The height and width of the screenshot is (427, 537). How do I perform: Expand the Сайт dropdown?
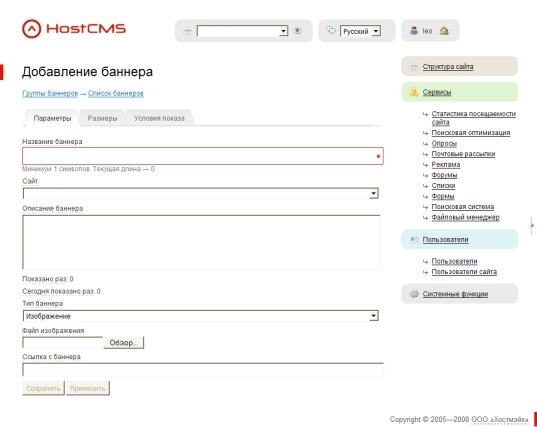pyautogui.click(x=201, y=193)
